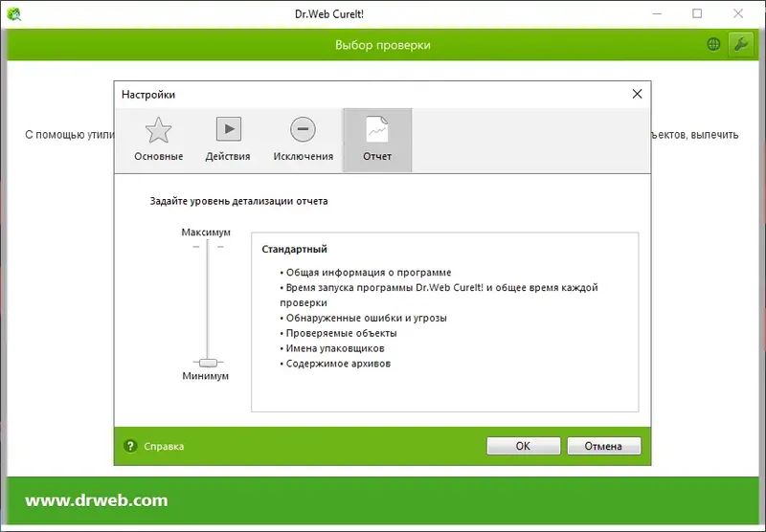Click the Стандартный heading text

(294, 249)
